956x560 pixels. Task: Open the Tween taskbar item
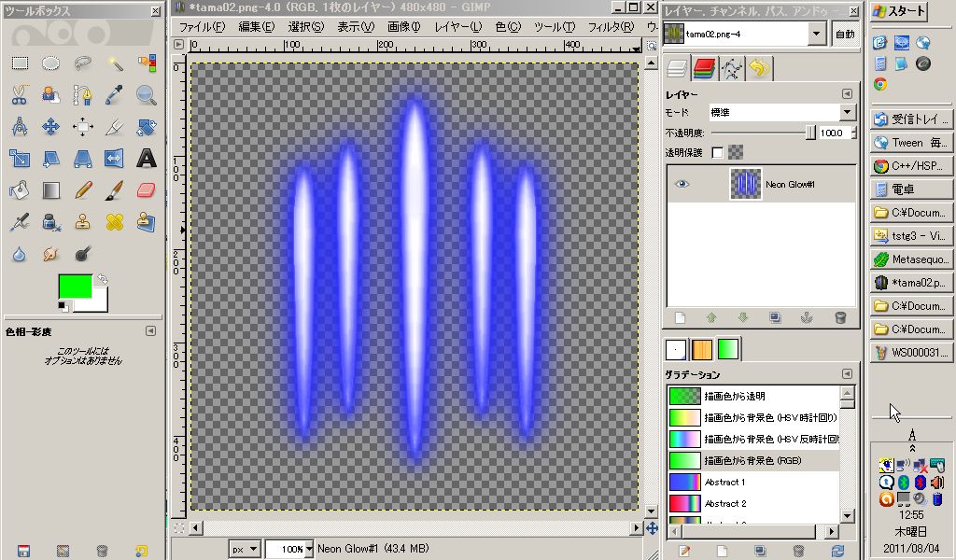(x=911, y=143)
